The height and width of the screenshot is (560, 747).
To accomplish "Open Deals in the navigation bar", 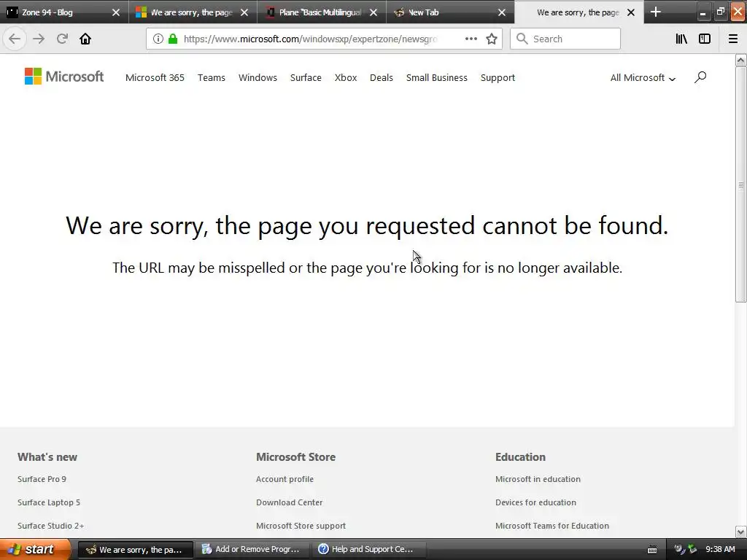I will tap(382, 77).
